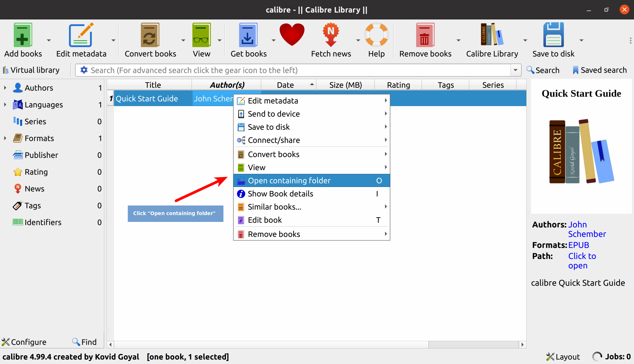Open the Calibre Library dropdown arrow
Screen dimensions: 634x364
[525, 40]
